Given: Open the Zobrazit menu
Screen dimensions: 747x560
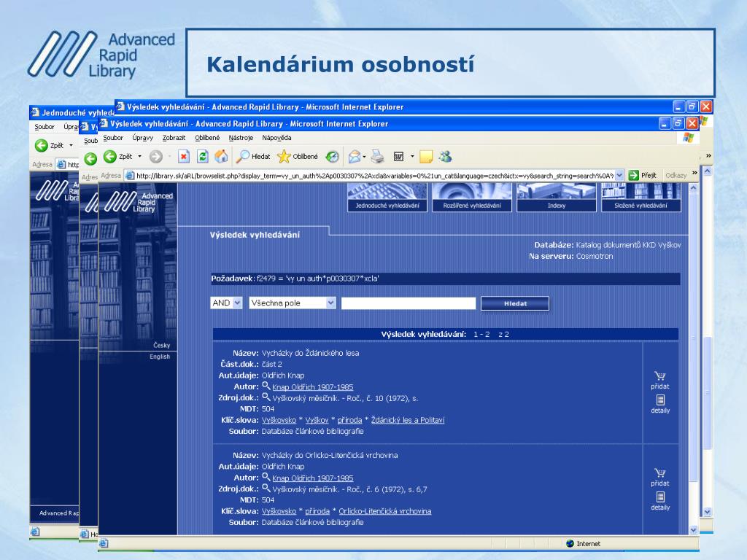Looking at the screenshot, I should click(174, 138).
